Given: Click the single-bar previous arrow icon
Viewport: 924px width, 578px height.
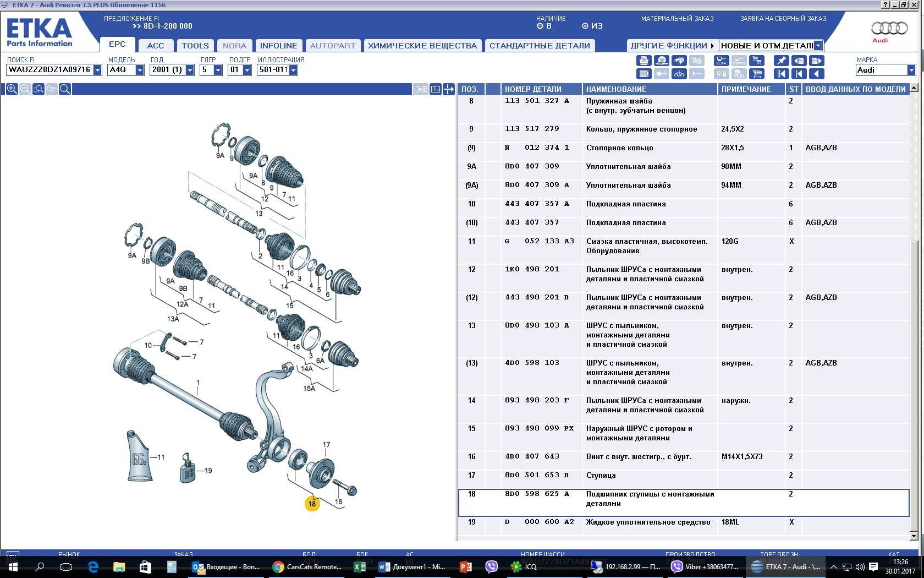Looking at the screenshot, I should (799, 74).
